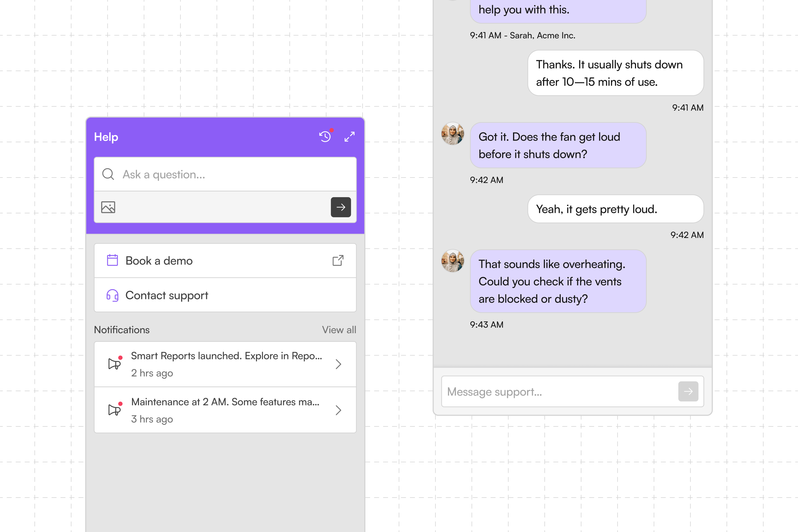Screen dimensions: 798x532
Task: Open Smart Reports launched notification
Action: click(x=225, y=364)
